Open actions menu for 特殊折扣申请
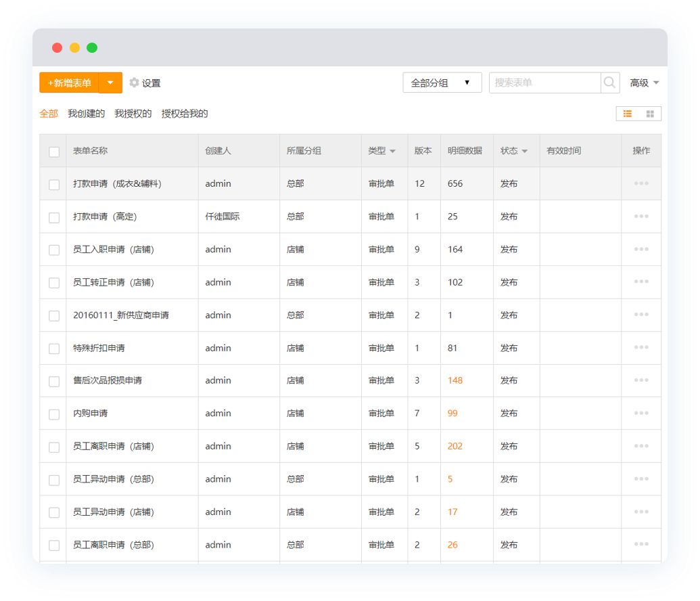 [x=641, y=347]
